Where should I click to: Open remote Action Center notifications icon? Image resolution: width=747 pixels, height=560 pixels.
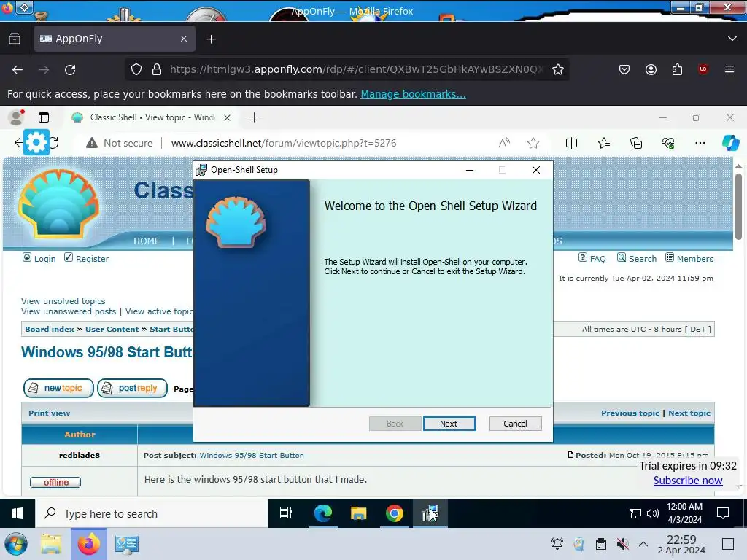tap(723, 513)
